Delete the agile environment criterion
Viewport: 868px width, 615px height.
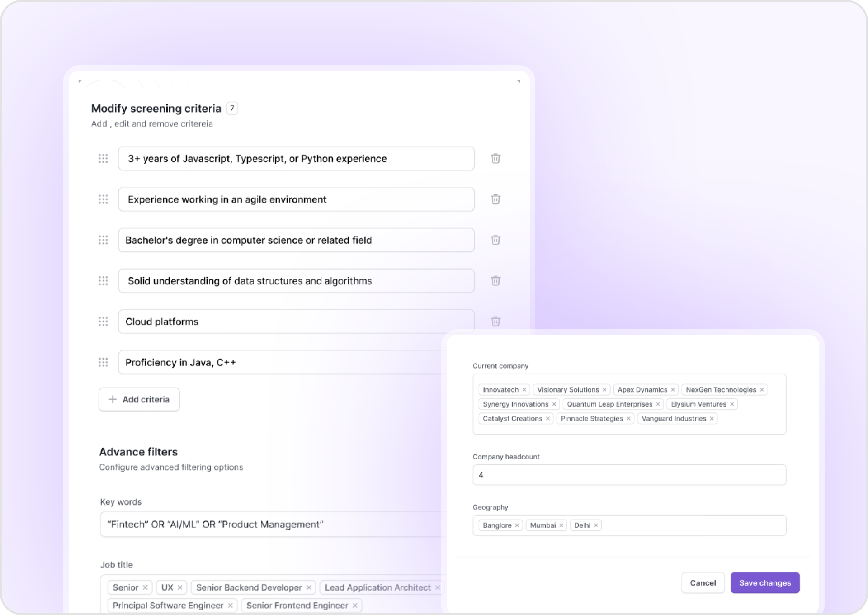(x=495, y=199)
